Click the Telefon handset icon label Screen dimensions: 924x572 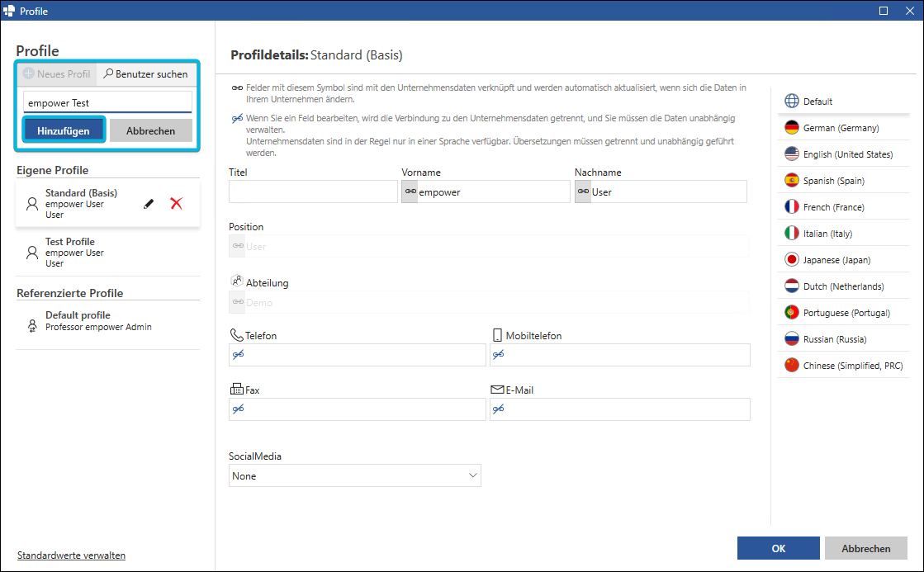coord(236,334)
